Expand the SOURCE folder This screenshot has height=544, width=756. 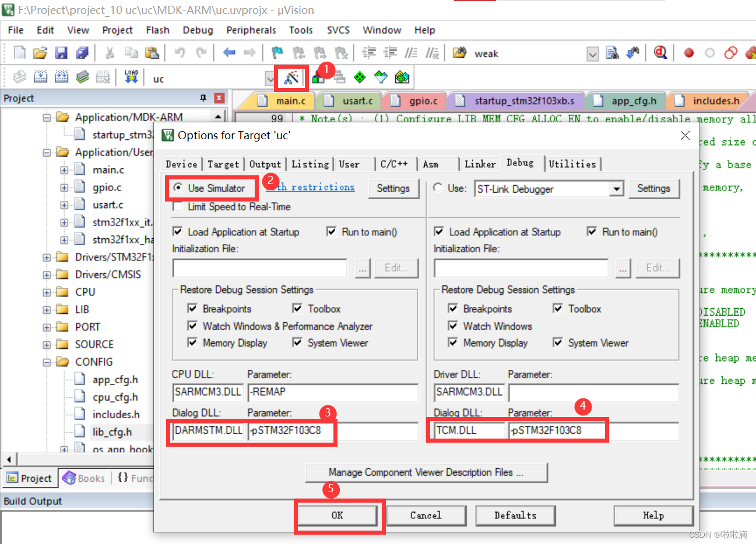(x=47, y=345)
